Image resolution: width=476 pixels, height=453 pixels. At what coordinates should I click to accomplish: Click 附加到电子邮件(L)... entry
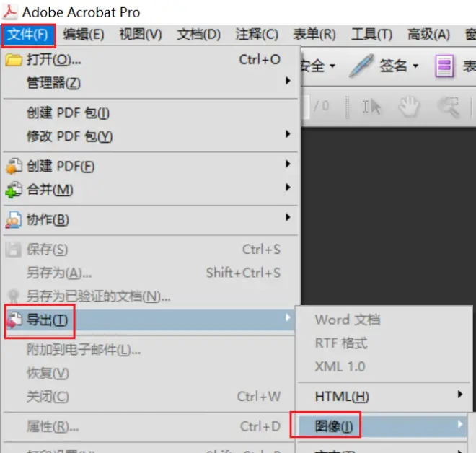(149, 350)
